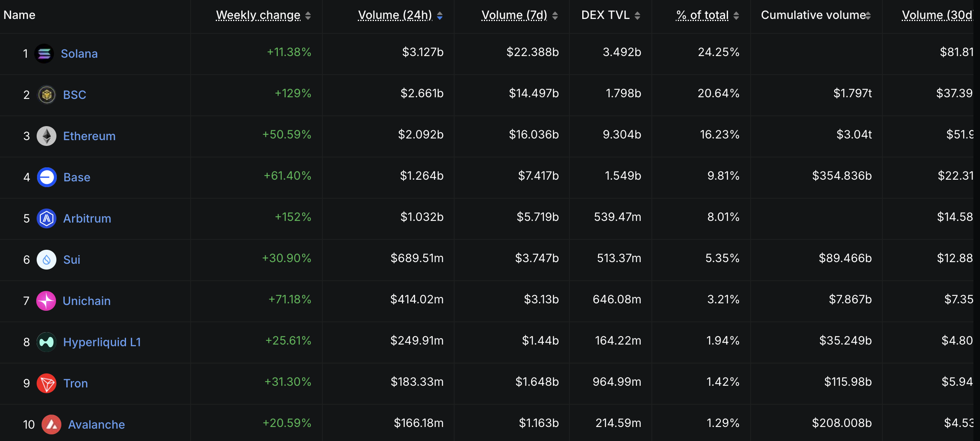Click sort arrows beside % of total
Screen dimensions: 980x441
(x=736, y=16)
